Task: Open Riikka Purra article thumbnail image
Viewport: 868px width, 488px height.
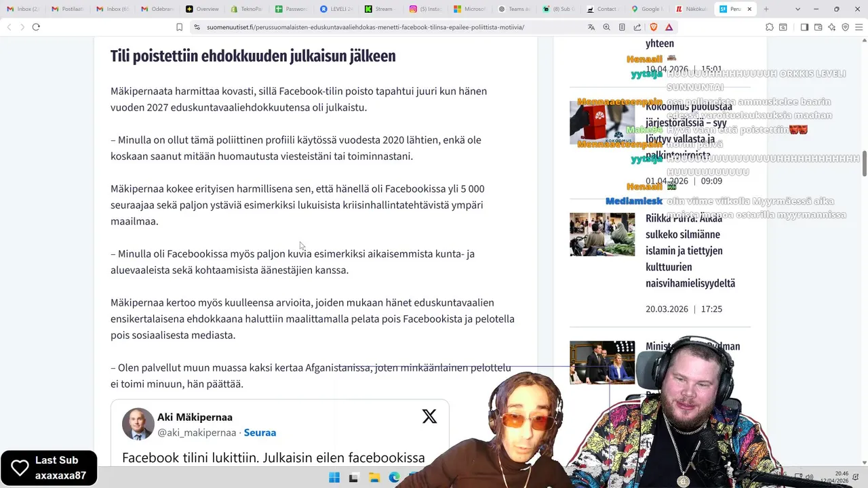Action: point(602,235)
